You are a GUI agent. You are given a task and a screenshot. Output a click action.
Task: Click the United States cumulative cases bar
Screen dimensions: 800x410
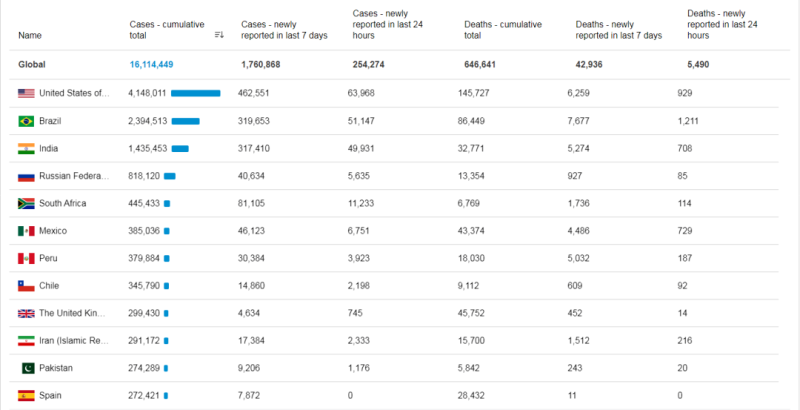[196, 94]
